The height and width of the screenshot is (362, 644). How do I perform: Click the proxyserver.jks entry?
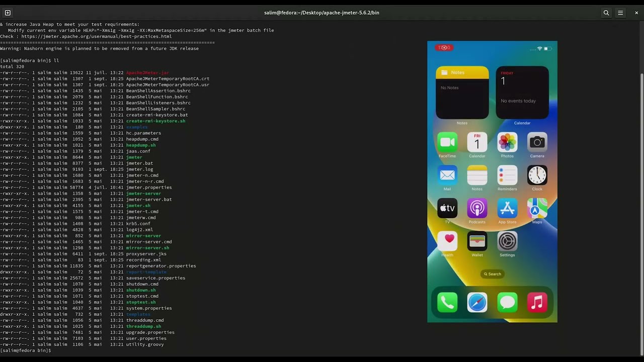[x=146, y=254]
